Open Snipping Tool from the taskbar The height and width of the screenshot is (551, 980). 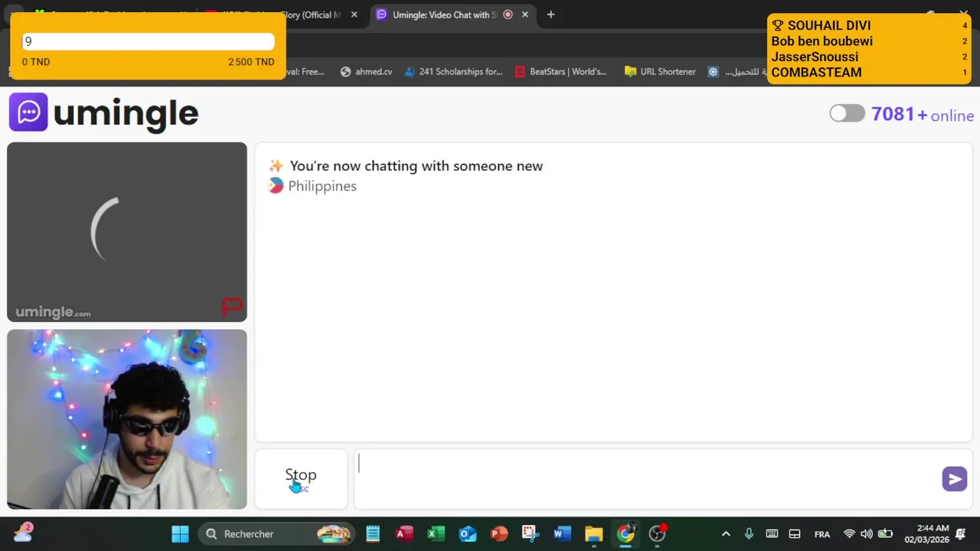point(531,533)
